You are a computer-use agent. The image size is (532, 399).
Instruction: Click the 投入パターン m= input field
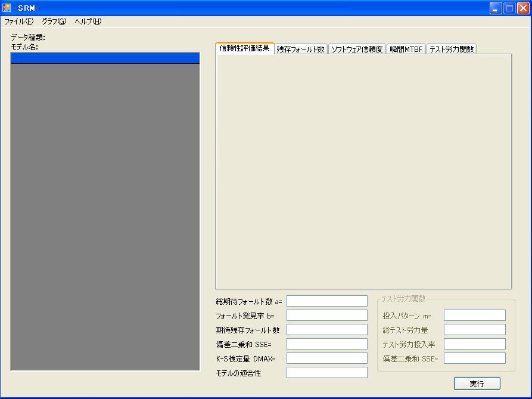[x=475, y=315]
